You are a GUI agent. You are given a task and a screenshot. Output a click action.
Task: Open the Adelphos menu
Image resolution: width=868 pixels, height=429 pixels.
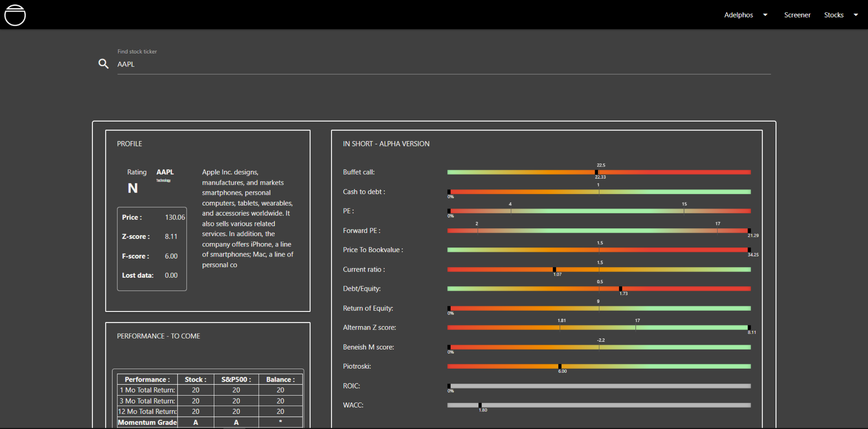click(x=738, y=15)
